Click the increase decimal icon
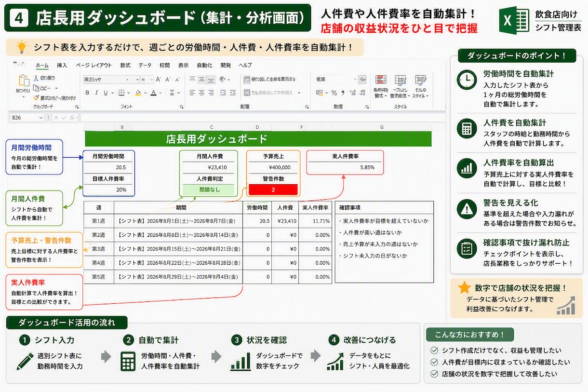The height and width of the screenshot is (392, 588). (353, 93)
